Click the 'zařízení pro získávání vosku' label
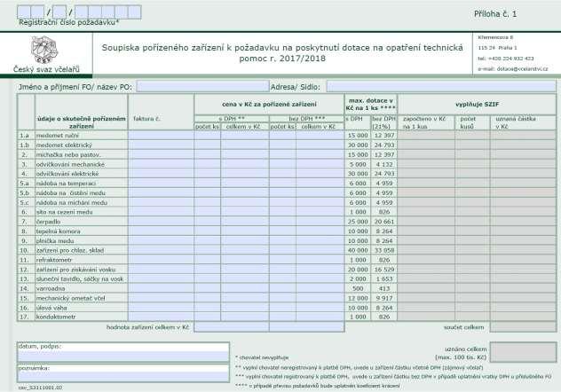The width and height of the screenshot is (561, 392). (75, 270)
